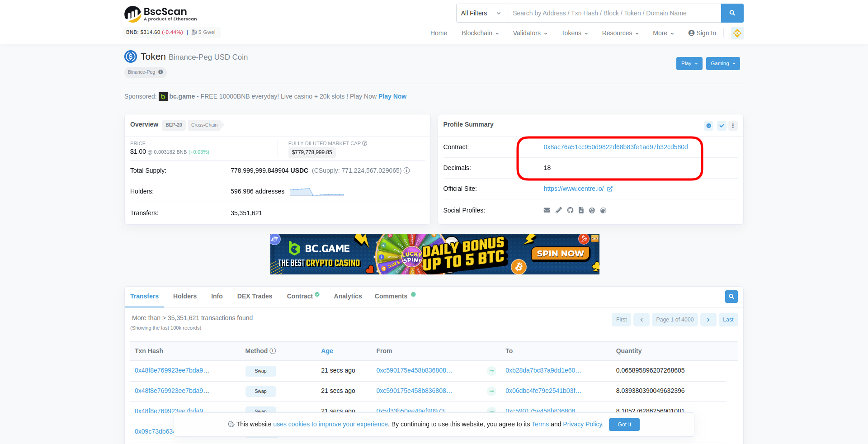Go to previous page chevron

(x=642, y=320)
